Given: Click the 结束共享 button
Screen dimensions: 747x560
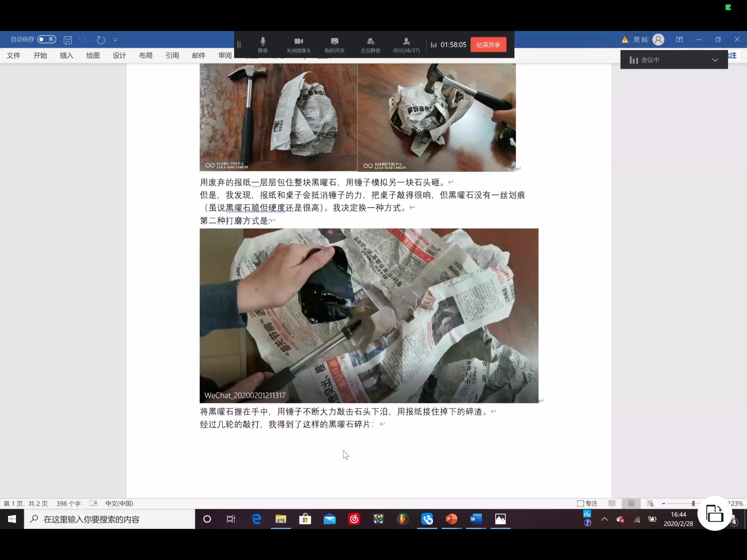Looking at the screenshot, I should pyautogui.click(x=488, y=44).
